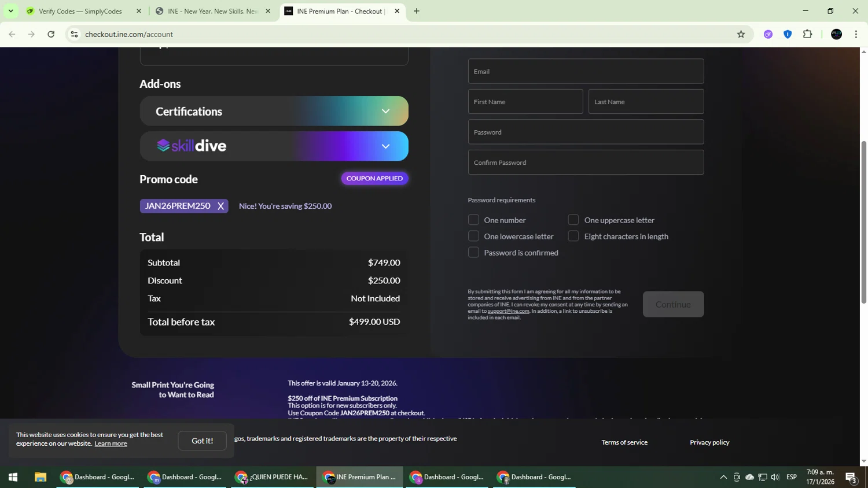Open the notifications center icon
The image size is (868, 488).
tap(851, 477)
